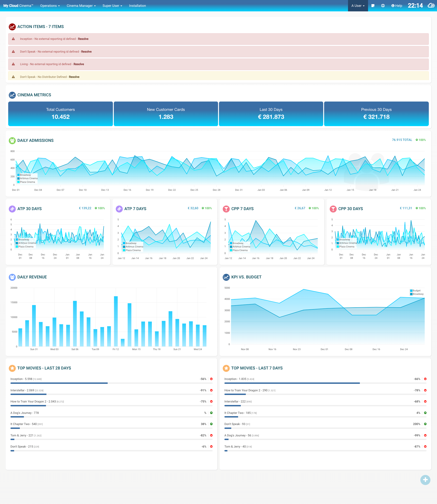Toggle Budget series in KPI legend
This screenshot has height=504, width=437.
[x=416, y=290]
